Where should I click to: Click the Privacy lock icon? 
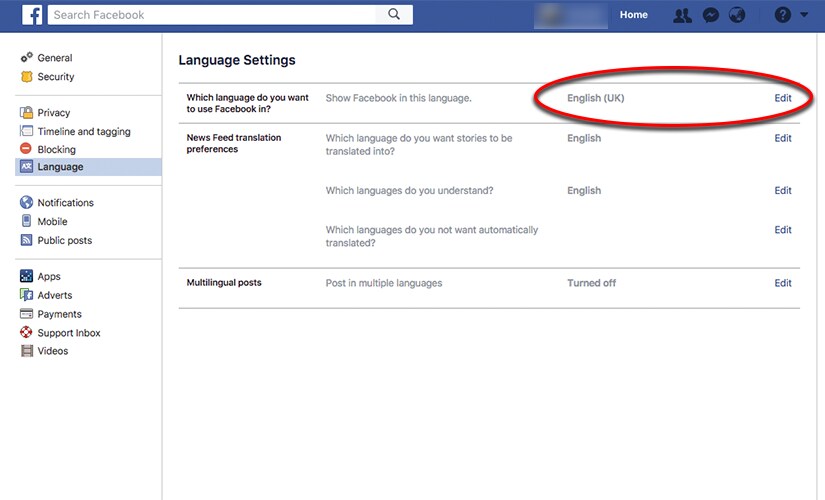(x=26, y=112)
